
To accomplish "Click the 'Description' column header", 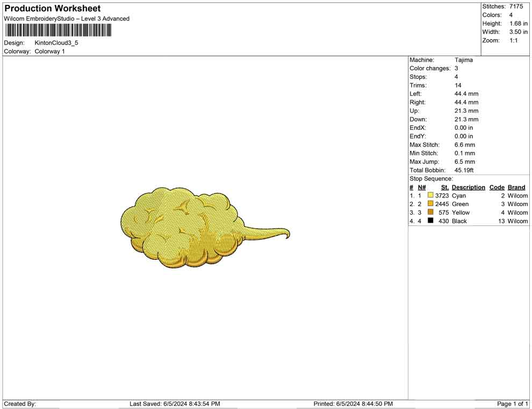I will pyautogui.click(x=469, y=187).
